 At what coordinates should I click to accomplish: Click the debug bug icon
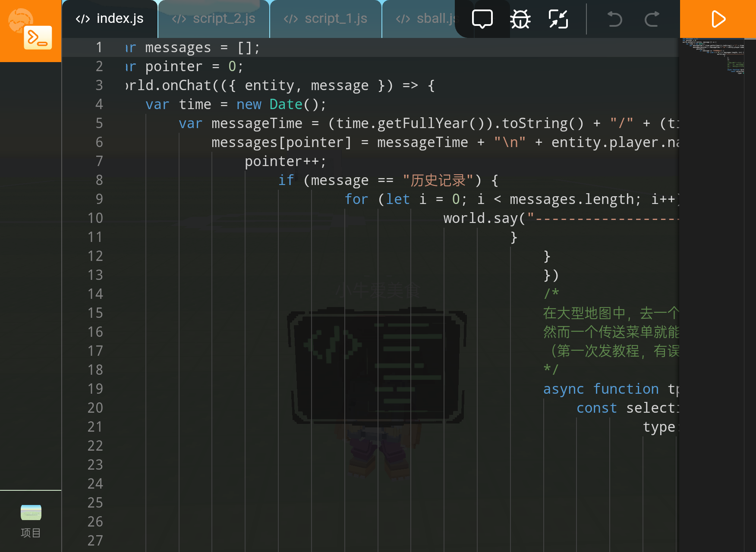pos(520,19)
